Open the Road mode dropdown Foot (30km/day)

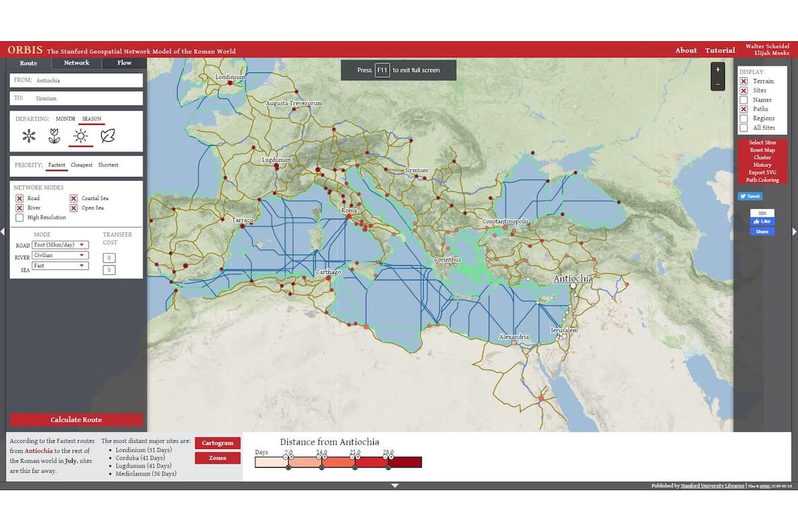[x=60, y=245]
